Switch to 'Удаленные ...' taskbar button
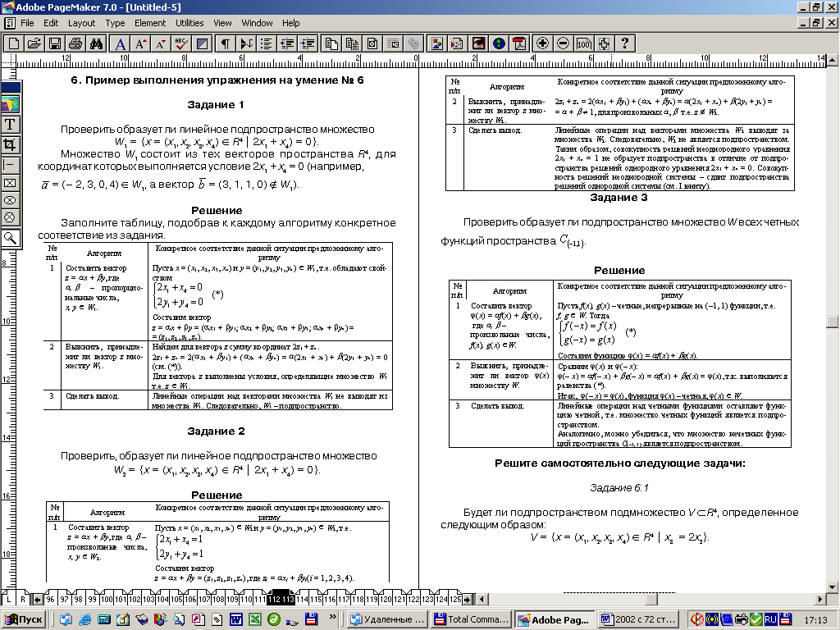This screenshot has height=630, width=840. point(388,619)
